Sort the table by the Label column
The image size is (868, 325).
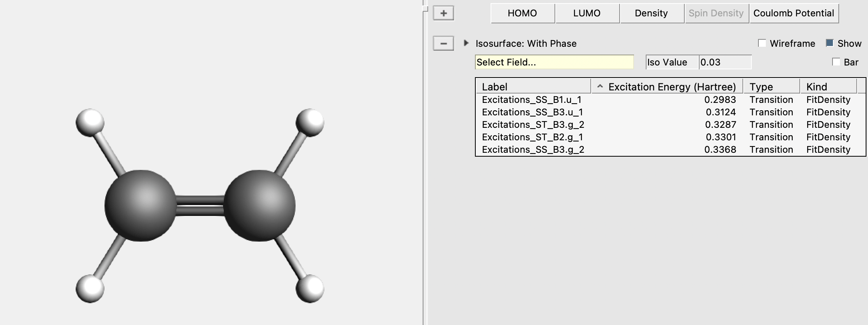click(533, 87)
